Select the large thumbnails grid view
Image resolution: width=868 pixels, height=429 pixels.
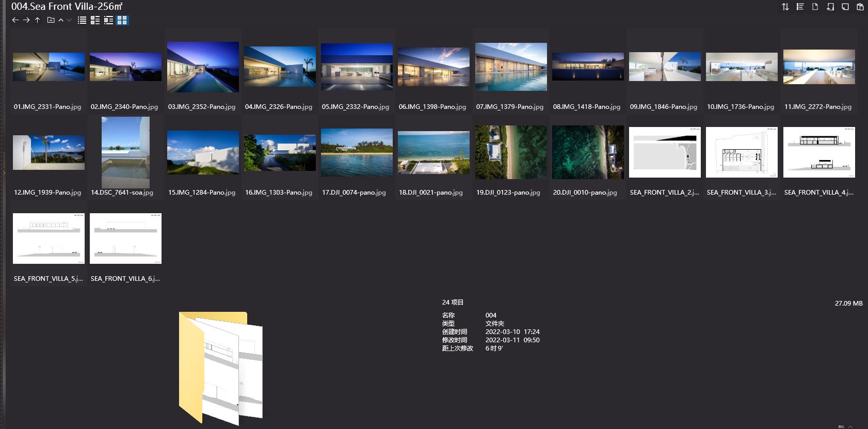122,20
